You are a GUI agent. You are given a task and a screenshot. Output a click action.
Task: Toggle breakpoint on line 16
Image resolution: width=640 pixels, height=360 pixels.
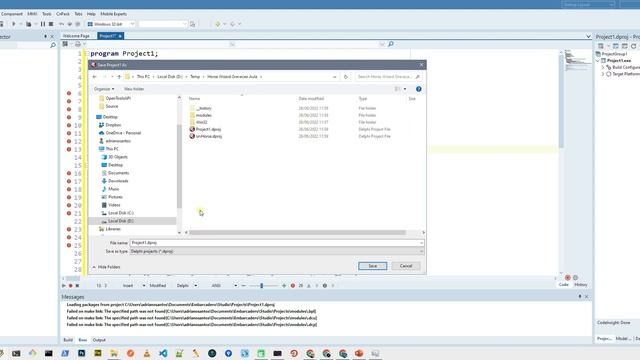click(x=69, y=173)
